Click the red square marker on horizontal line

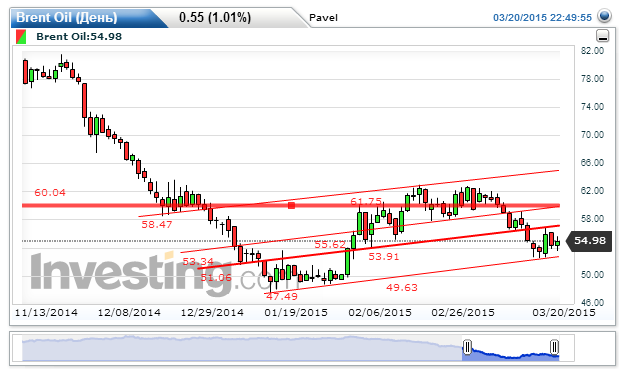click(x=291, y=206)
